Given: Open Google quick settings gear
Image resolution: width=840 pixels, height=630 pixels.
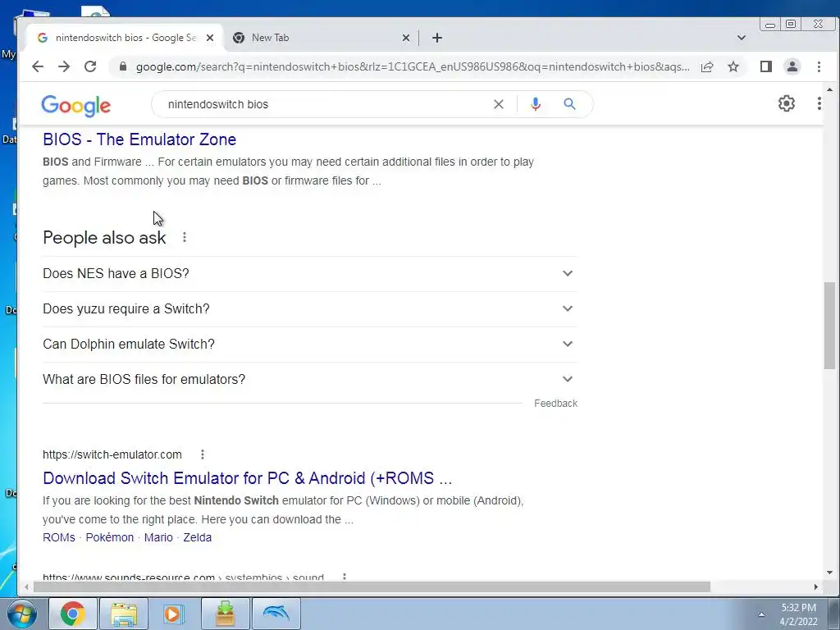Looking at the screenshot, I should click(787, 103).
